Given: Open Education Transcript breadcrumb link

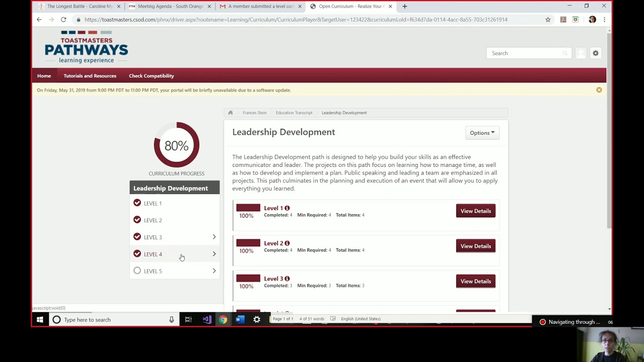Looking at the screenshot, I should click(294, 113).
